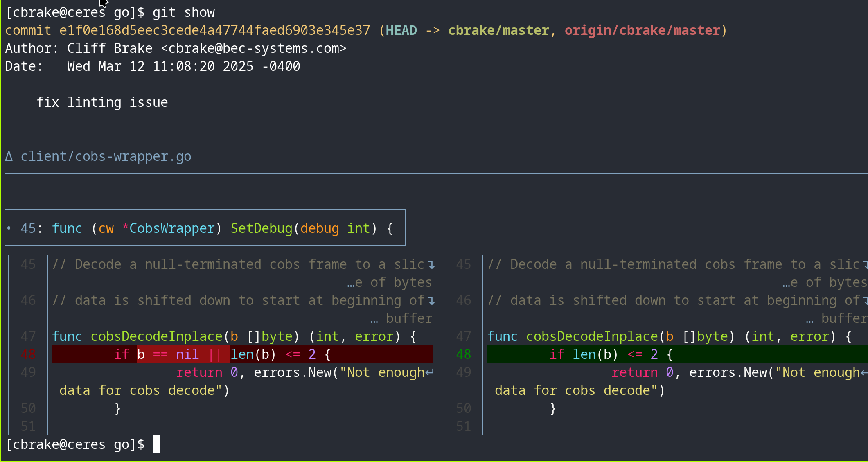Image resolution: width=868 pixels, height=462 pixels.
Task: Click the terminal cursor block at the prompt
Action: (x=156, y=444)
